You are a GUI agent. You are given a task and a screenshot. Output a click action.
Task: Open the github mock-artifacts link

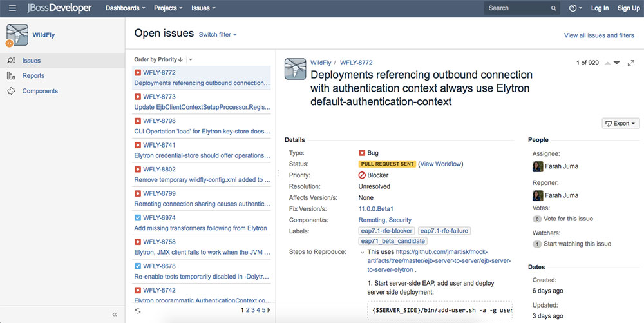[x=439, y=261]
